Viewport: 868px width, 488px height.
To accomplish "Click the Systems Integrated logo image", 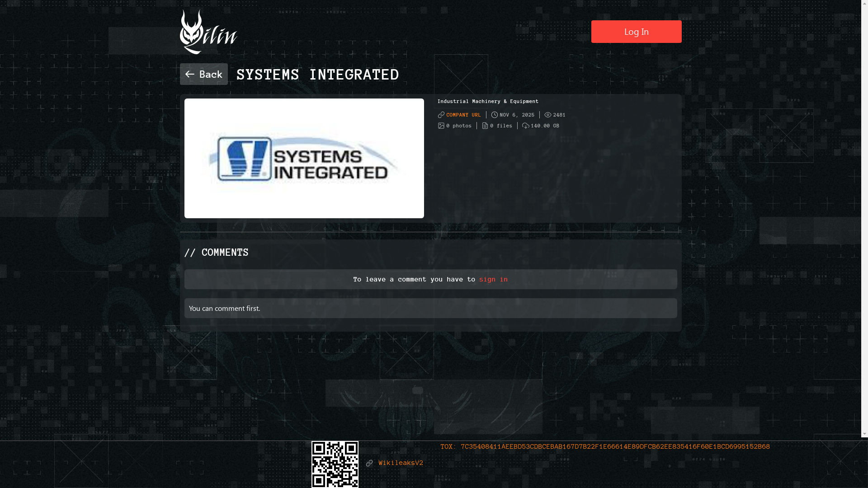I will (304, 158).
